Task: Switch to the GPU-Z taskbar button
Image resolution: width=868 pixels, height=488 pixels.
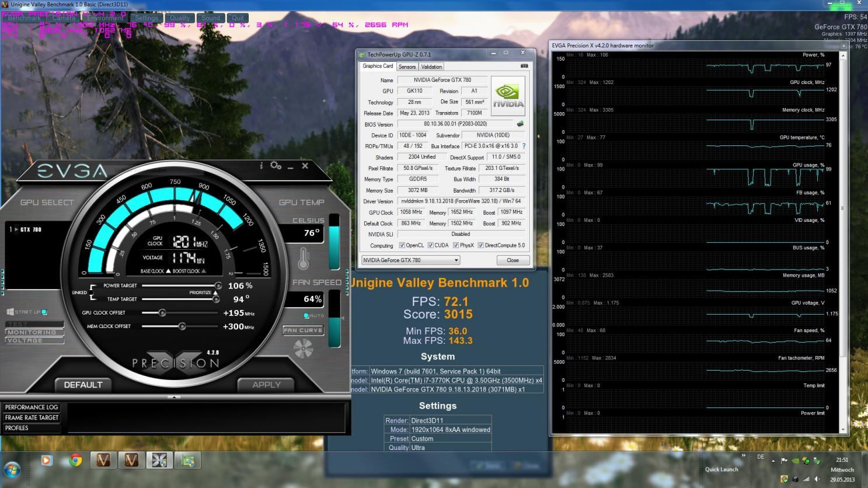Action: tap(187, 461)
